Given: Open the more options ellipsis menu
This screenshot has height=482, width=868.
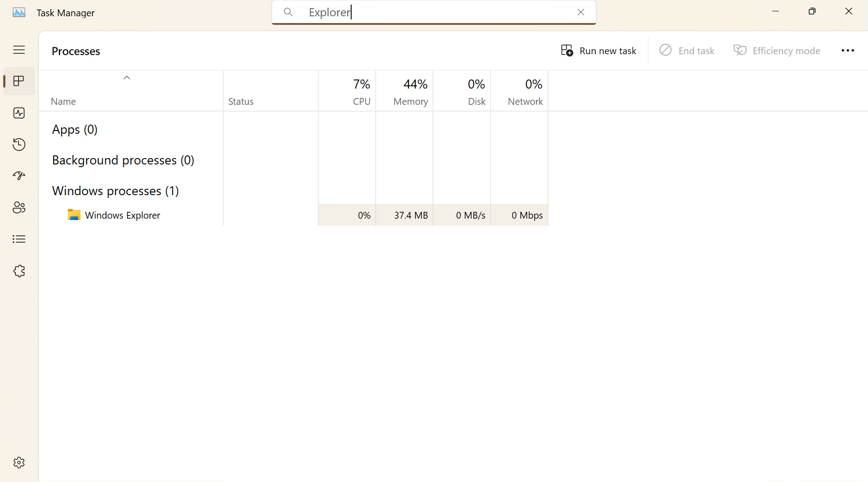Looking at the screenshot, I should (x=848, y=51).
